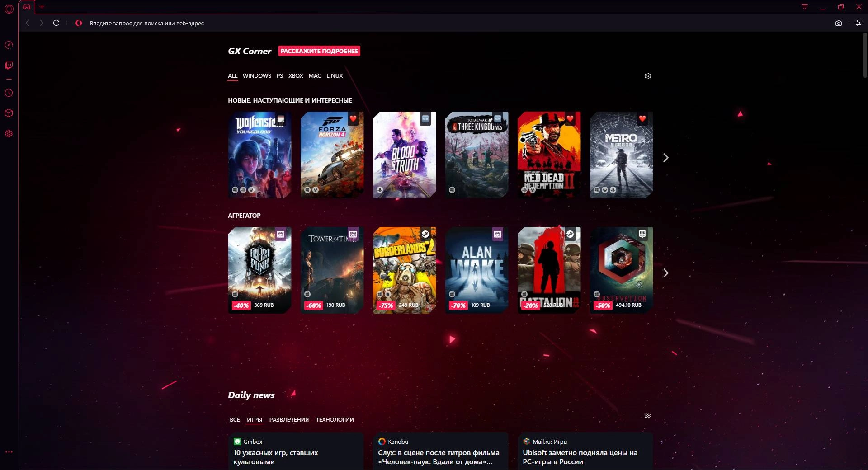Reload the page with refresh icon

coord(56,23)
